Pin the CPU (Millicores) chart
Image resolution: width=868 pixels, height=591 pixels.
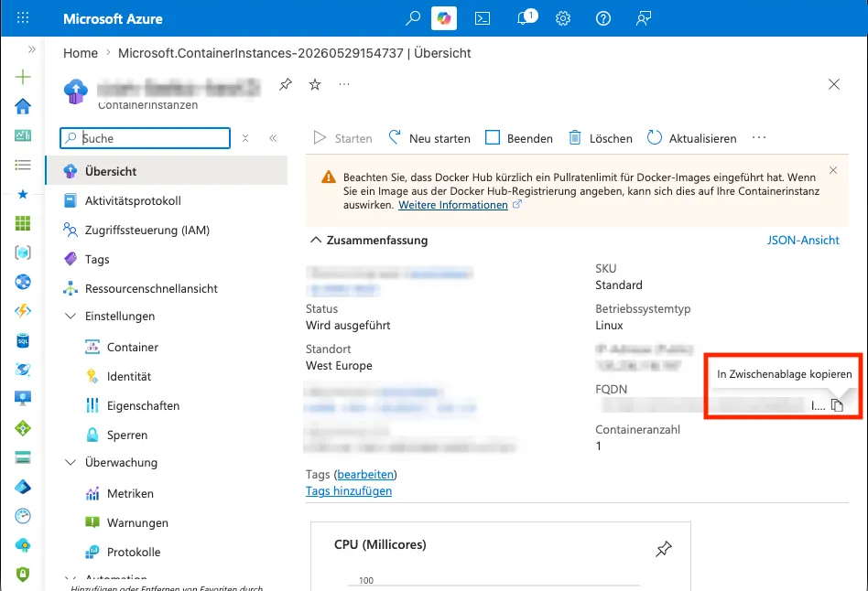click(663, 548)
